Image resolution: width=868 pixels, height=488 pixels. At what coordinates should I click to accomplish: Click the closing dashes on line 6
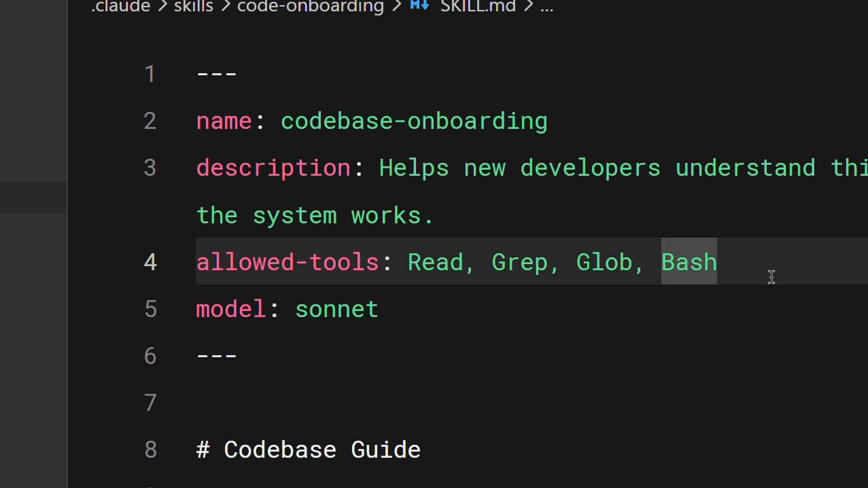pos(217,356)
